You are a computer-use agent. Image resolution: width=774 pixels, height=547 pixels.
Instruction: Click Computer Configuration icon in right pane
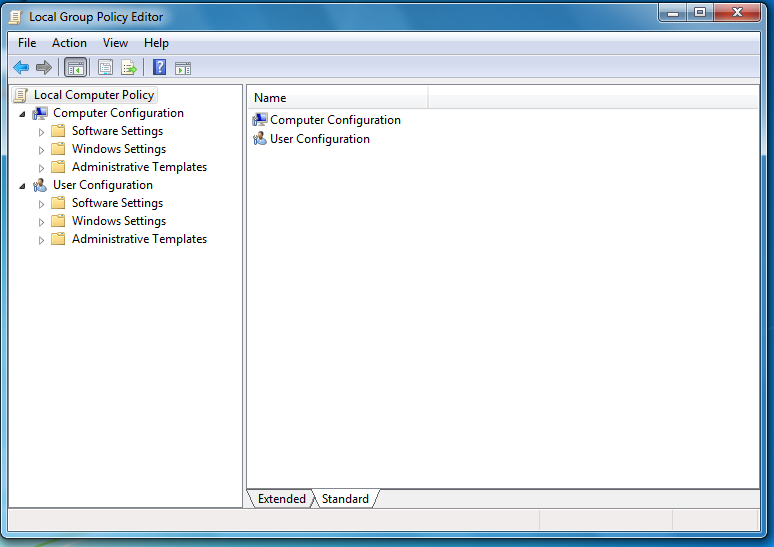click(260, 120)
